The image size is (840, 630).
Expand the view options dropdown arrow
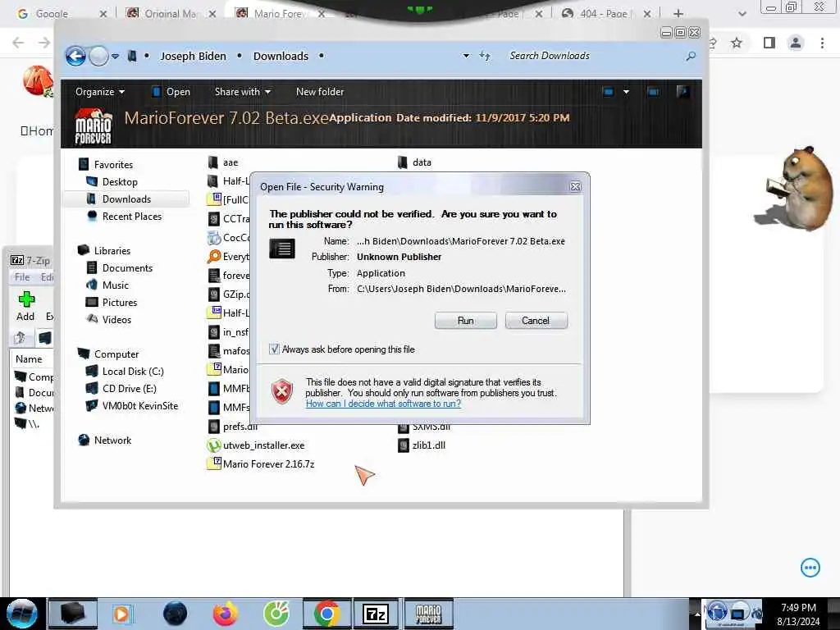(626, 92)
